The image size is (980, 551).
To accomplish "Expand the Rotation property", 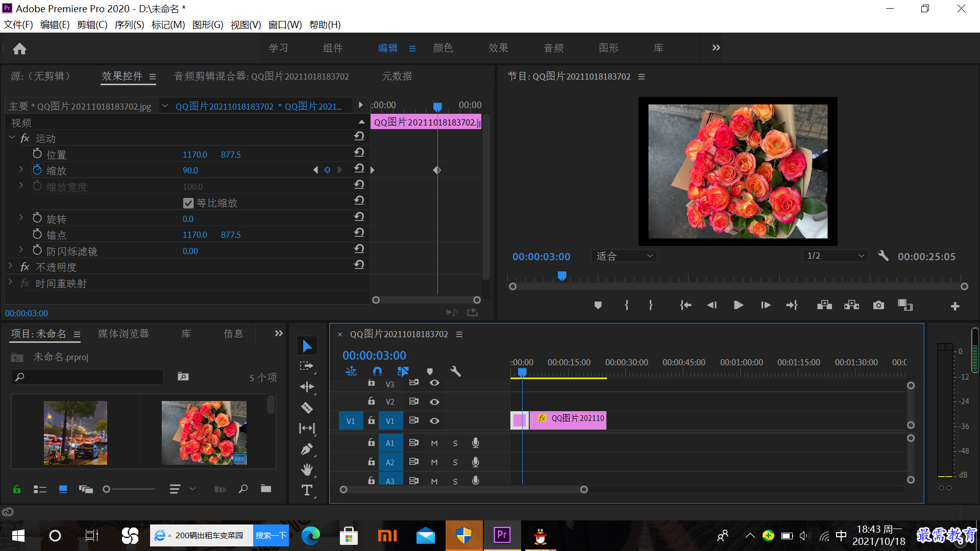I will click(x=21, y=217).
